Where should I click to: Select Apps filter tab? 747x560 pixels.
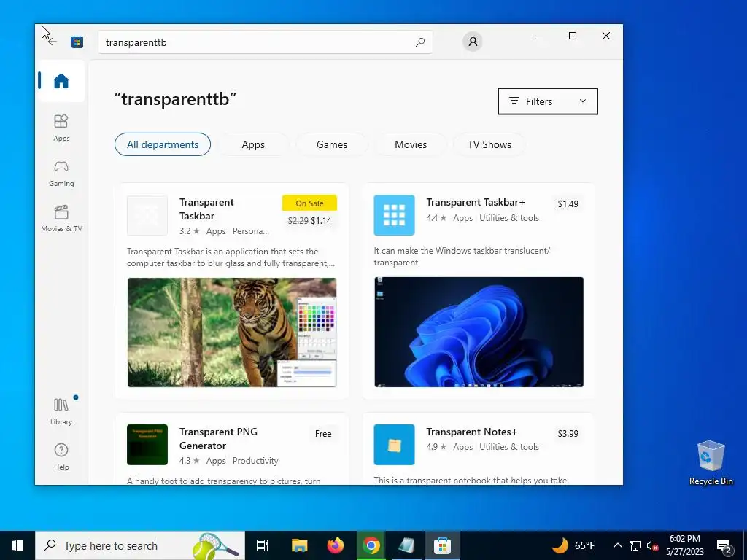253,144
